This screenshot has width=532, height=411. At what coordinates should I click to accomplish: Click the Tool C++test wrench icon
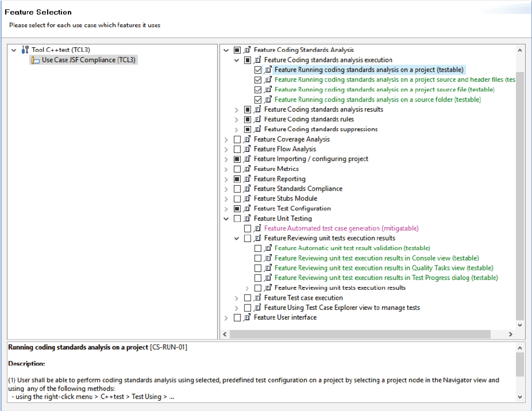click(x=25, y=50)
